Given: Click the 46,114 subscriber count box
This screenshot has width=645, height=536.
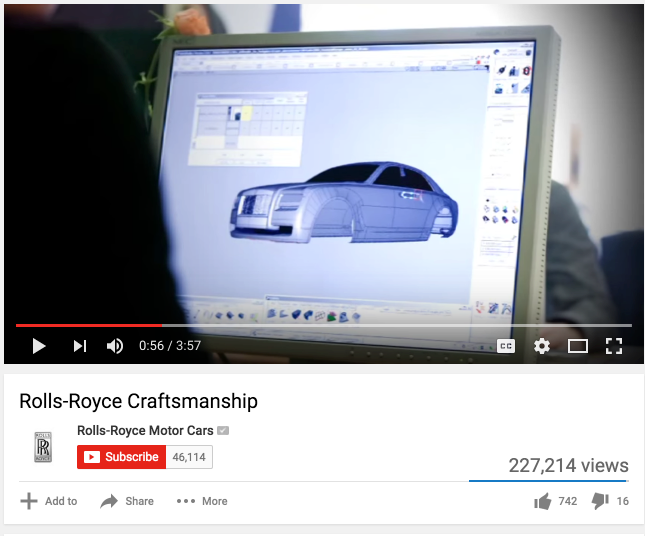Looking at the screenshot, I should pyautogui.click(x=189, y=457).
